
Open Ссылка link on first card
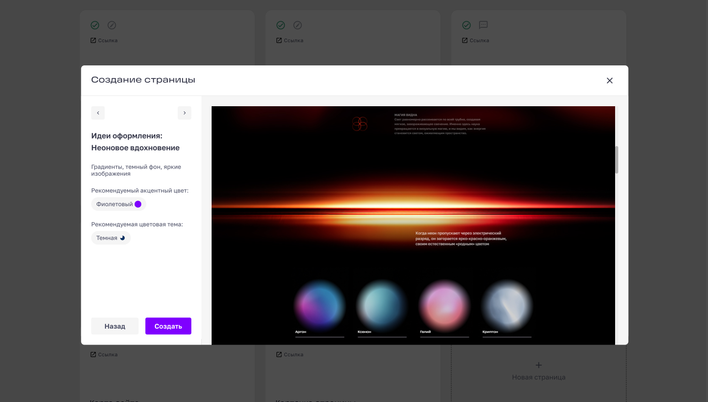(x=104, y=40)
